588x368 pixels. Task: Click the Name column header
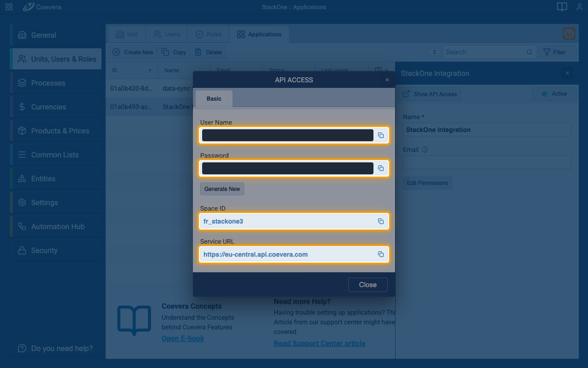[184, 70]
